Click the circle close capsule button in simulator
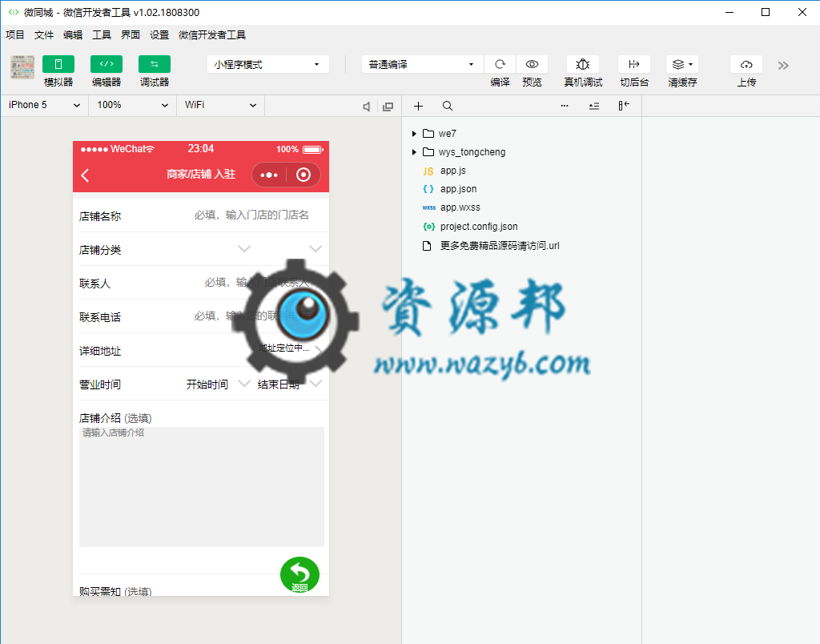 coord(303,175)
